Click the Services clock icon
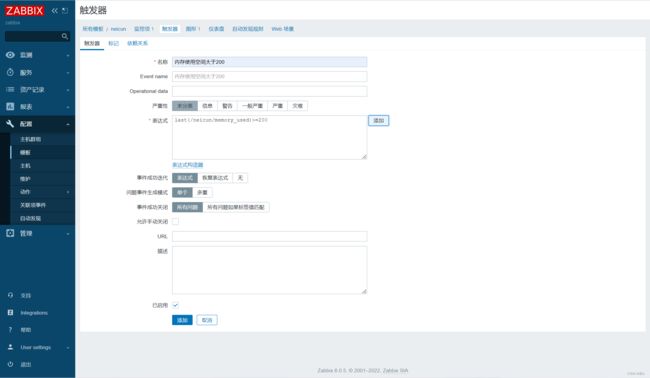 pos(10,72)
